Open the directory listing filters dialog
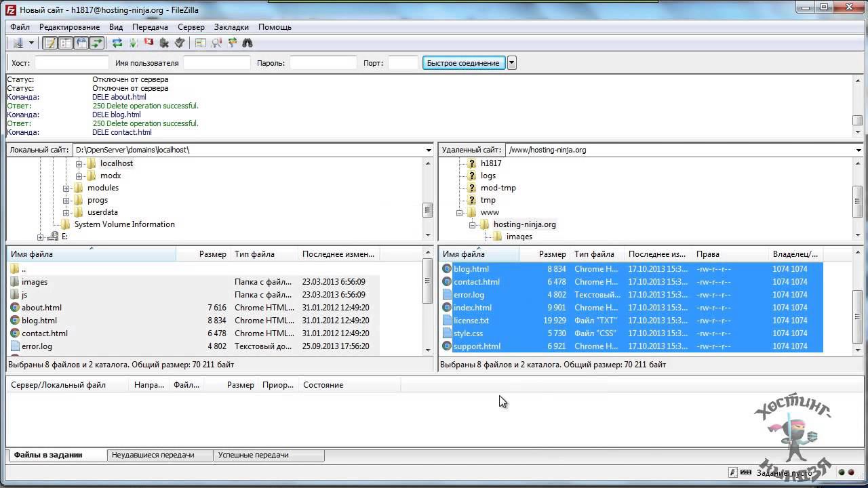 [x=201, y=43]
